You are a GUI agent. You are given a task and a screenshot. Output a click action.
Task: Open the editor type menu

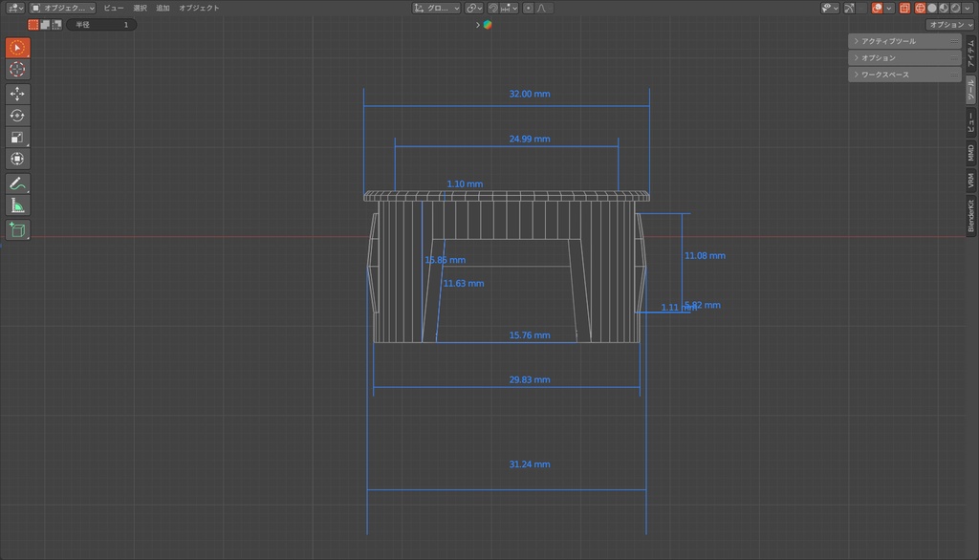coord(14,8)
